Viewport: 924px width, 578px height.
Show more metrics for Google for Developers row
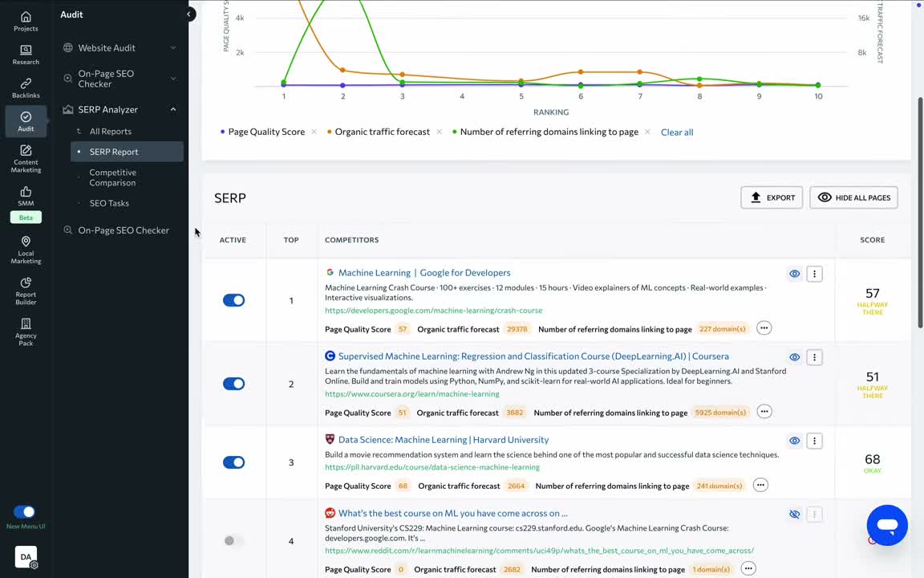click(764, 328)
